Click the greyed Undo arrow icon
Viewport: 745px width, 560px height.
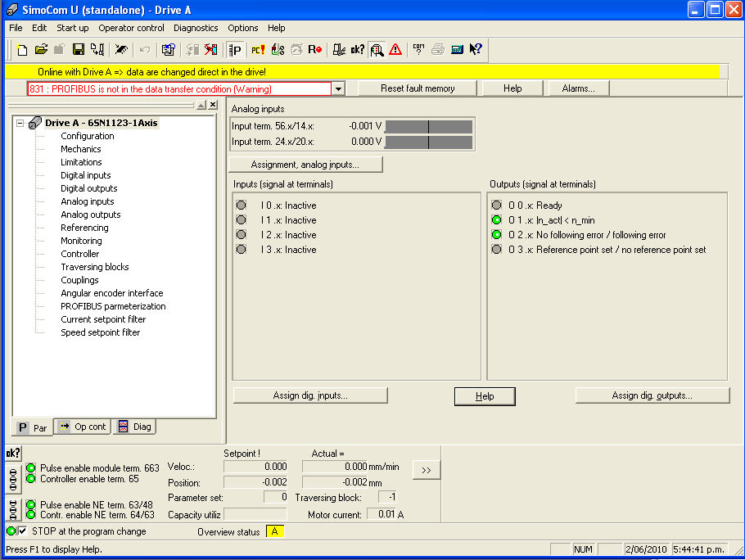click(145, 49)
